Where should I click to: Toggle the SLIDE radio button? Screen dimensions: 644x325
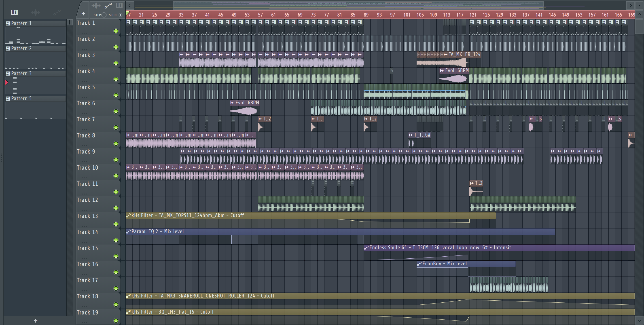[x=121, y=15]
